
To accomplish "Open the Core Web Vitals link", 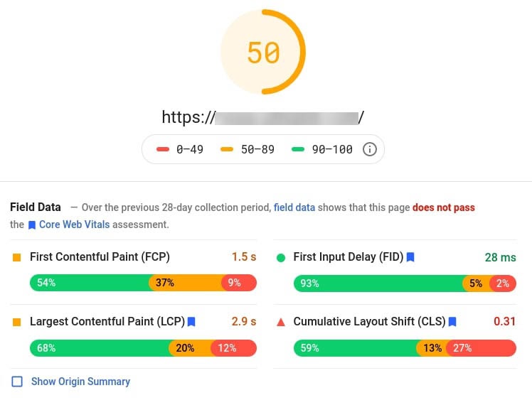I will pos(74,225).
